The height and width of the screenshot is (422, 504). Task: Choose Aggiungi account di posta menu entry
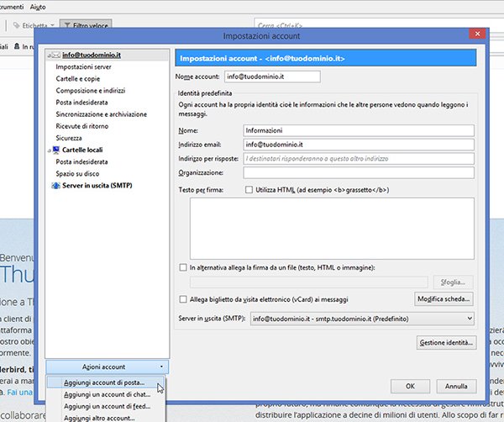click(x=106, y=382)
